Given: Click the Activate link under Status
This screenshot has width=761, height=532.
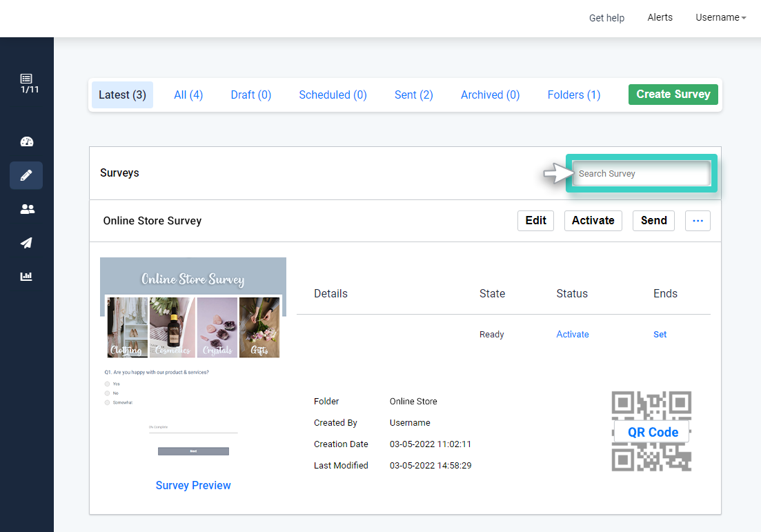Looking at the screenshot, I should (x=572, y=335).
